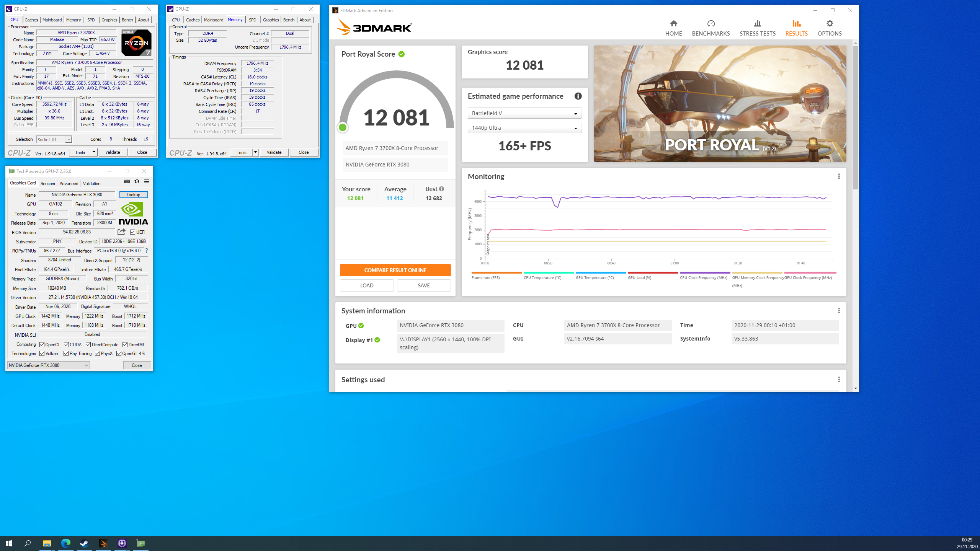Image resolution: width=980 pixels, height=551 pixels.
Task: Expand Tools dropdown arrow in left CPU-Z
Action: 94,152
